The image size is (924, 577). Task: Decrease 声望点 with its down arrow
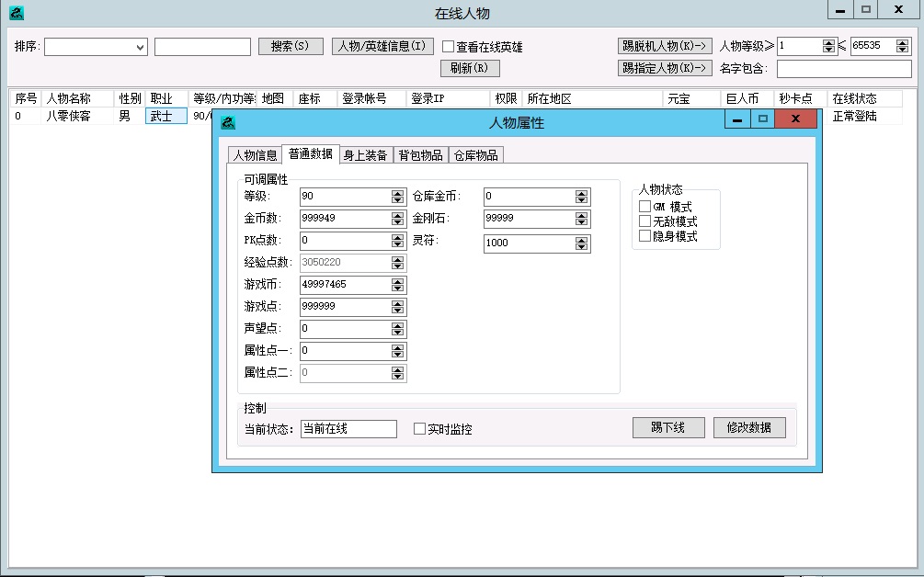click(395, 332)
